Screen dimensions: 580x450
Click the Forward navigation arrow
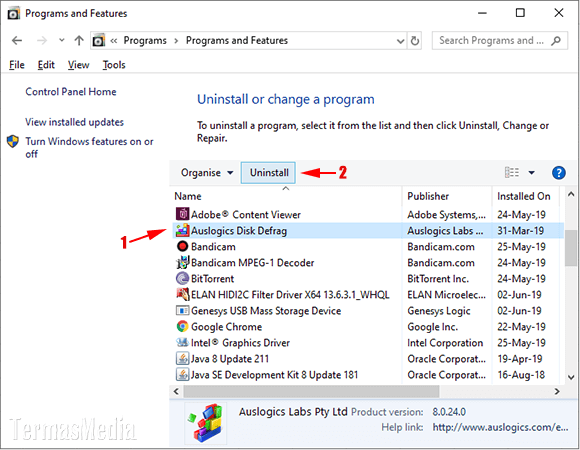point(42,40)
